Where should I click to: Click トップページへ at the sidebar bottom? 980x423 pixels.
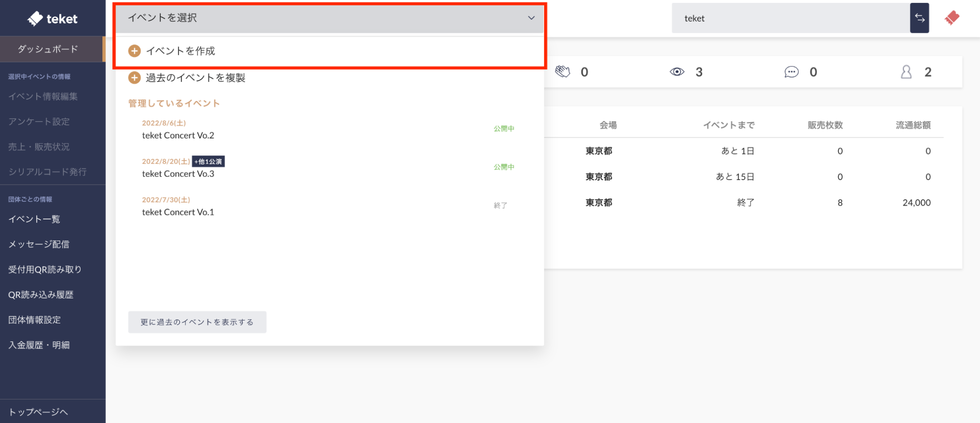coord(38,412)
